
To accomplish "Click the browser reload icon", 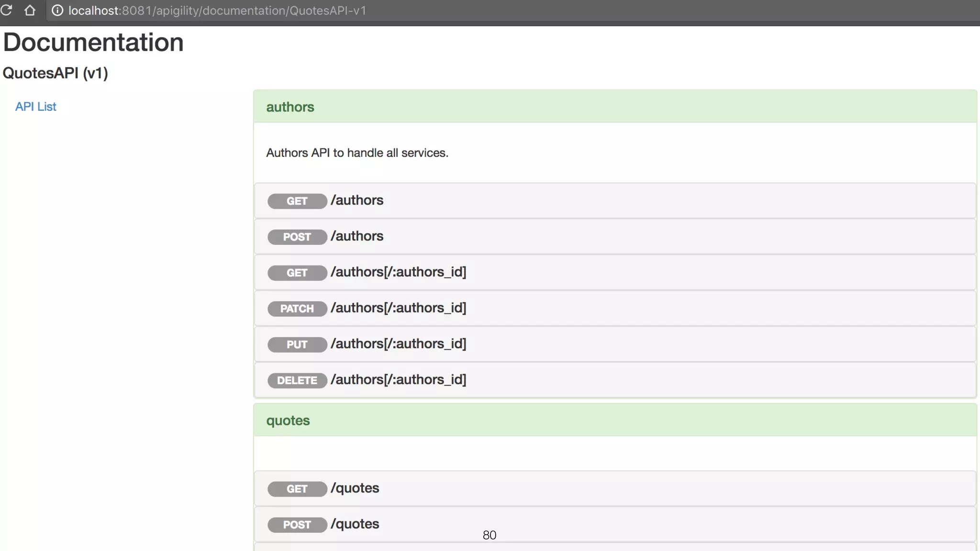I will (6, 10).
